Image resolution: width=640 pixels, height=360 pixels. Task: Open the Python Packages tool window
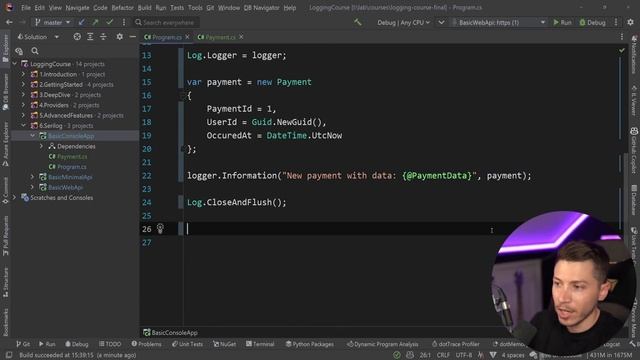(x=309, y=344)
